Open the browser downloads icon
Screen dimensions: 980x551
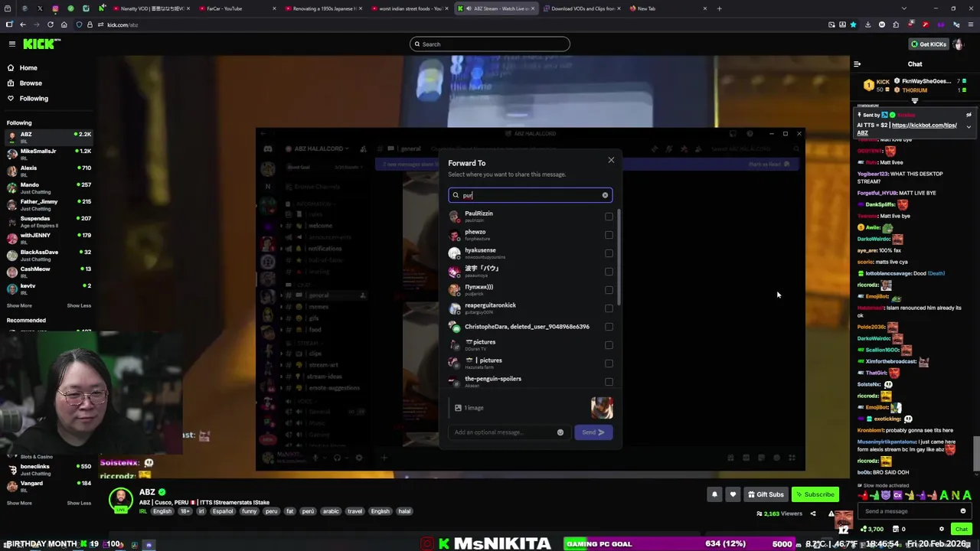coord(867,25)
